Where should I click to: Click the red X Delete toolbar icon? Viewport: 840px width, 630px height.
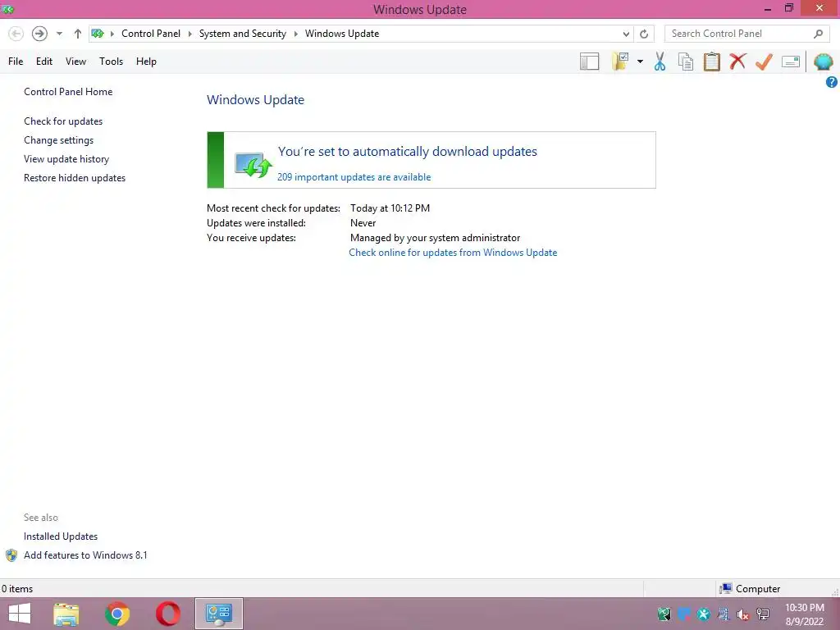pos(737,61)
